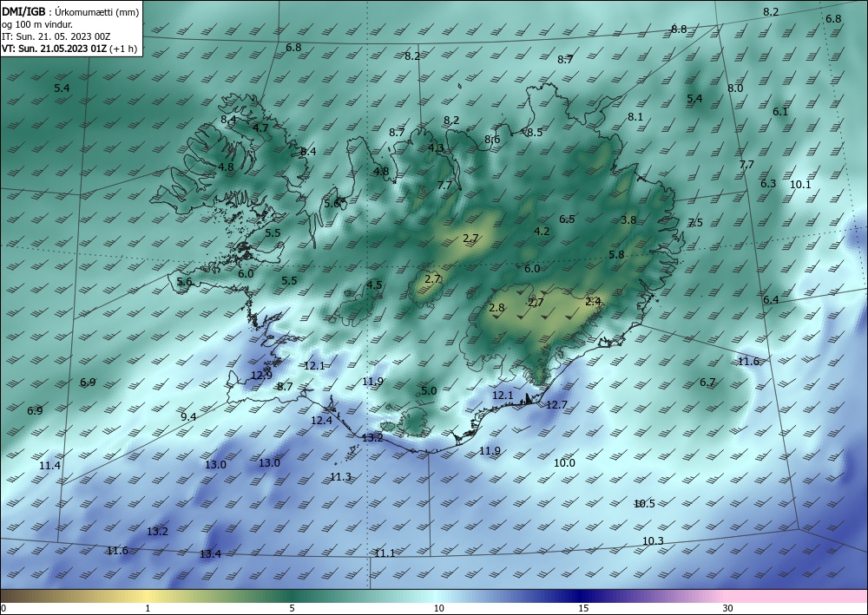
Task: Click the map value 10.1
Action: (800, 185)
